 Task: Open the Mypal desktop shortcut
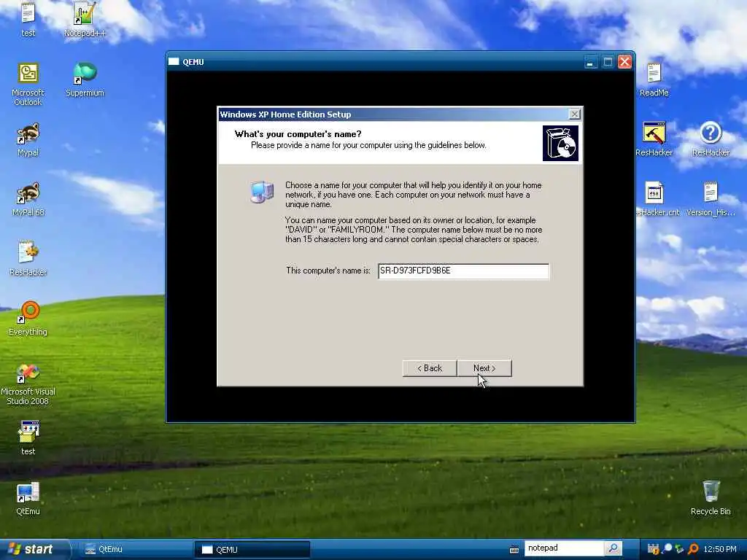[x=28, y=139]
